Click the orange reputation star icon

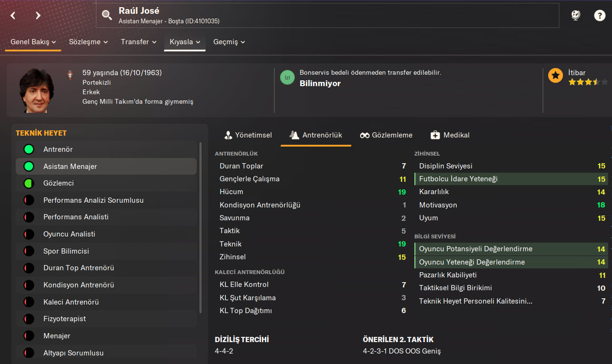point(555,76)
